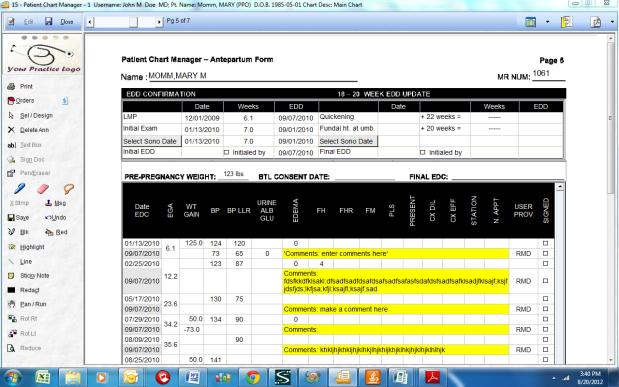Tick the Signed checkbox for the 01/13/2010 row
619x387 pixels.
tap(546, 243)
